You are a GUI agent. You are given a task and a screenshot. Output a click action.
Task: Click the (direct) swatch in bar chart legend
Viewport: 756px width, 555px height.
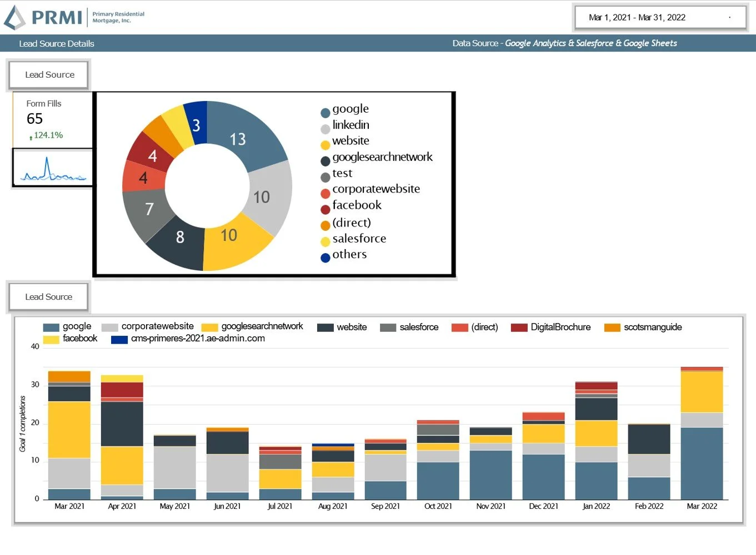tap(460, 327)
